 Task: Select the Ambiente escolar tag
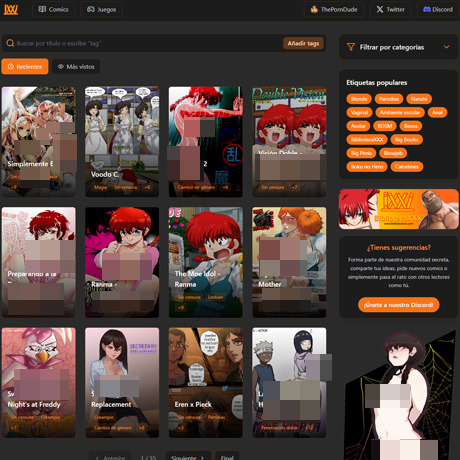tap(400, 113)
